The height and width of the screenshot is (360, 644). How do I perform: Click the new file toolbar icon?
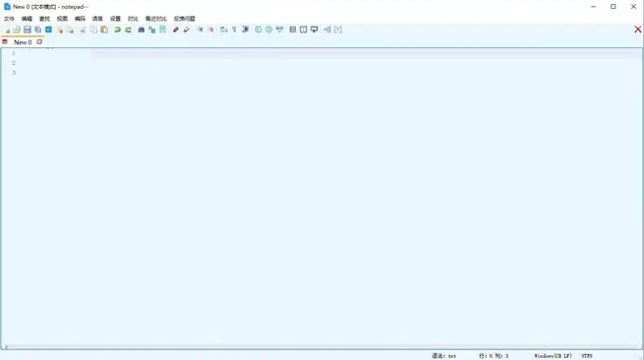click(x=7, y=30)
